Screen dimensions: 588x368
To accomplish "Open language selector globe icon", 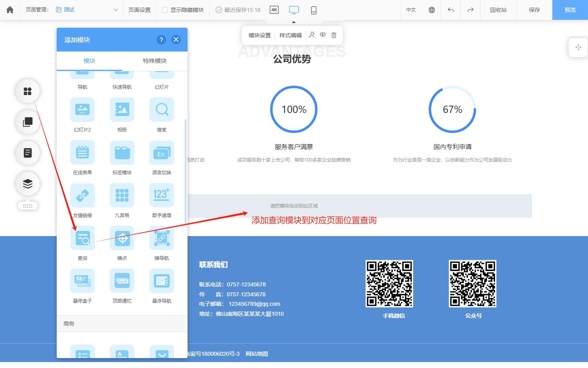I will point(432,10).
